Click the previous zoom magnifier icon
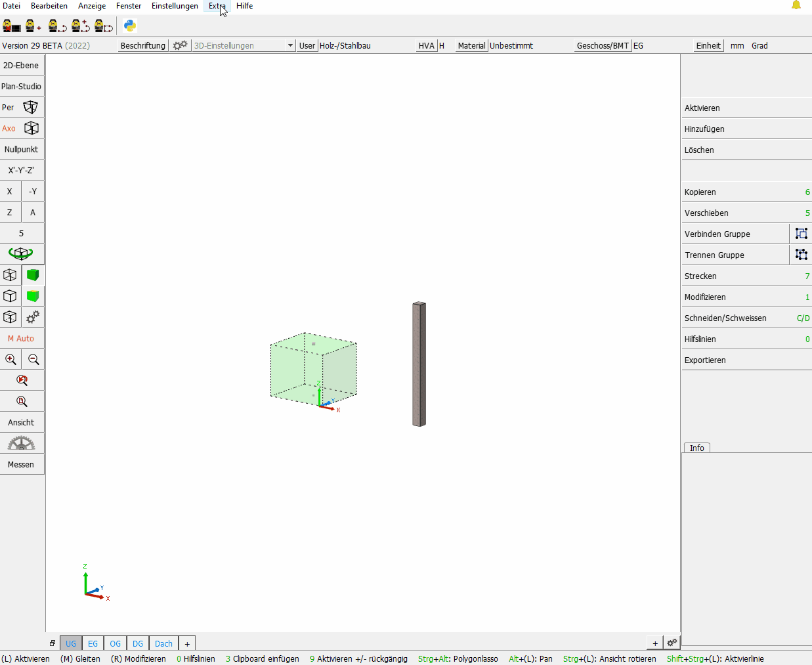812x665 pixels. pos(22,380)
